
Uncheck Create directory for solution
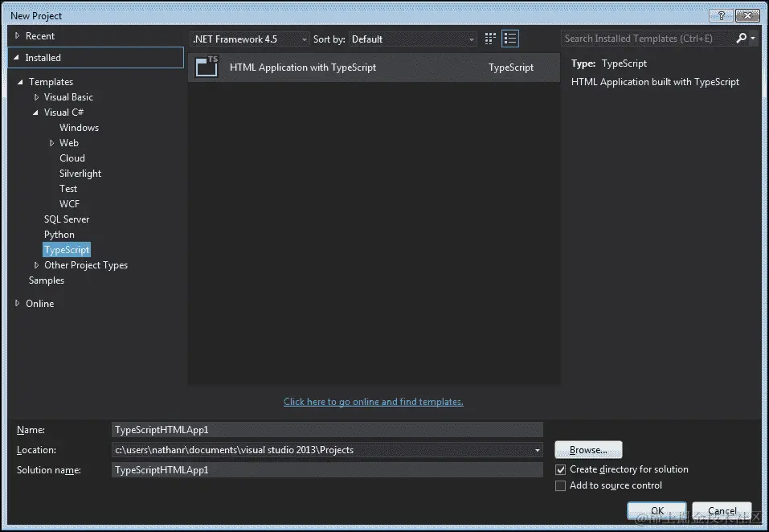point(560,469)
